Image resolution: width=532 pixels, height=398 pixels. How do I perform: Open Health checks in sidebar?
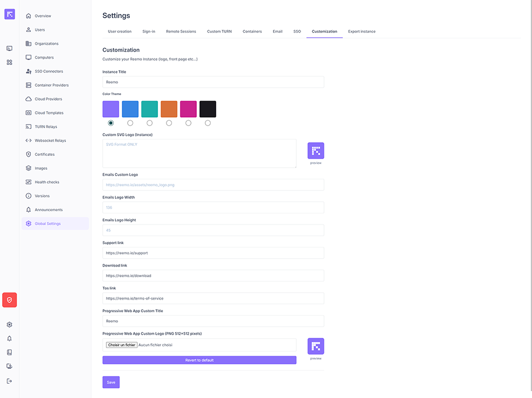(47, 182)
